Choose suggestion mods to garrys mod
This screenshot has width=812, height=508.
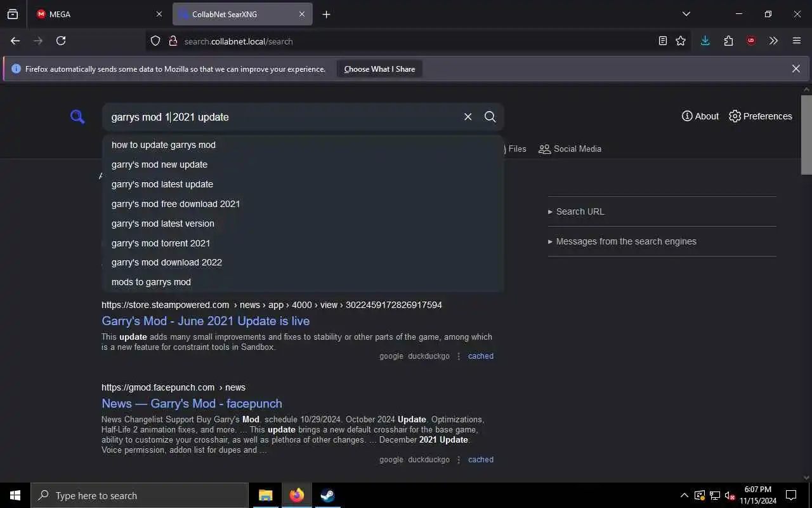pos(303,282)
